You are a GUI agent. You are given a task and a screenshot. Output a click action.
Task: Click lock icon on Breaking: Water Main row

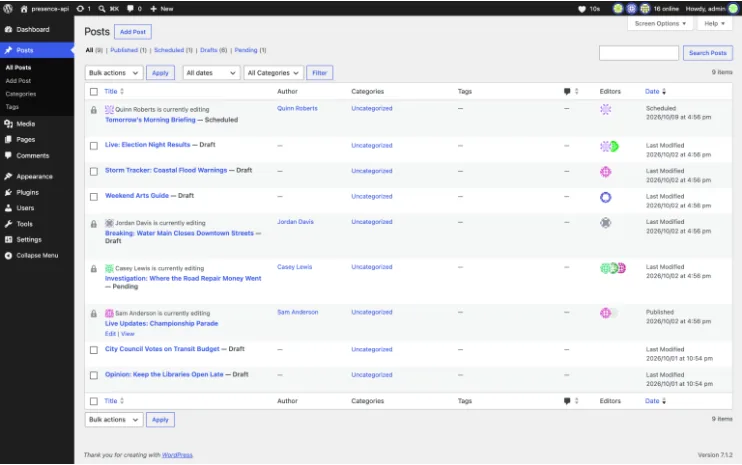[94, 224]
